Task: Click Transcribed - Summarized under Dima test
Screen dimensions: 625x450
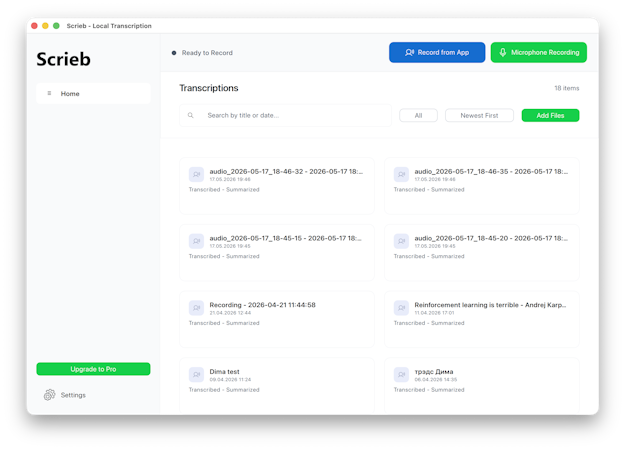Action: click(x=224, y=390)
